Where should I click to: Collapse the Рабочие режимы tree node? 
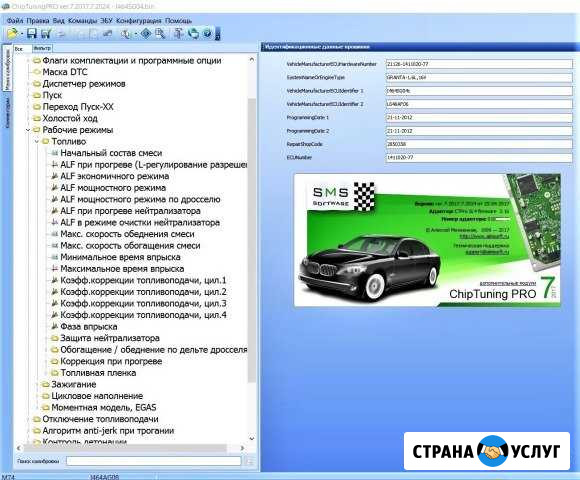point(28,130)
